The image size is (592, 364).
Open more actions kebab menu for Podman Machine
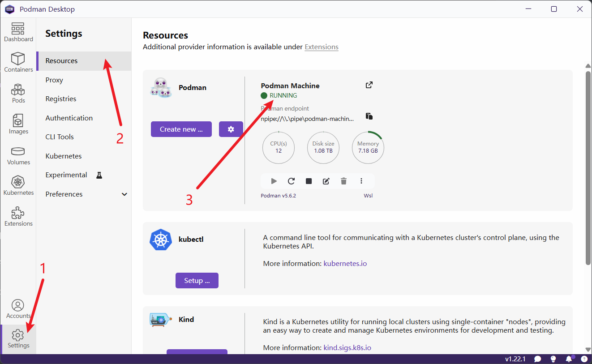(x=361, y=181)
